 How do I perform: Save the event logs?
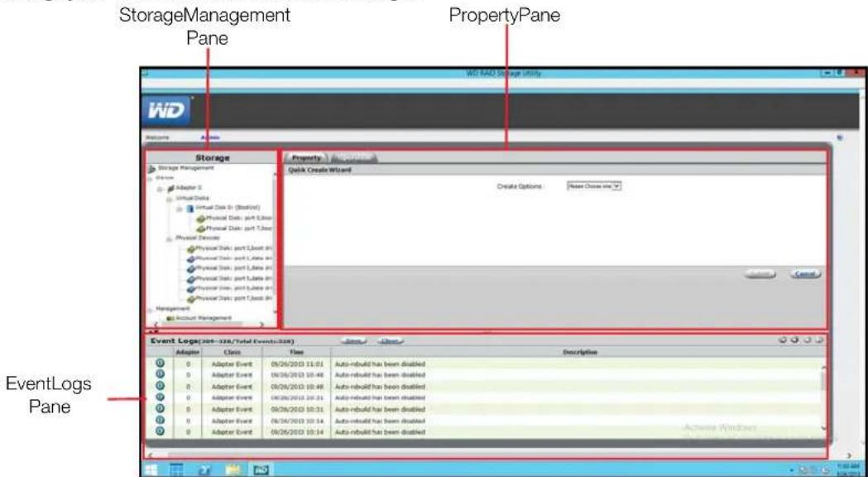pos(353,340)
